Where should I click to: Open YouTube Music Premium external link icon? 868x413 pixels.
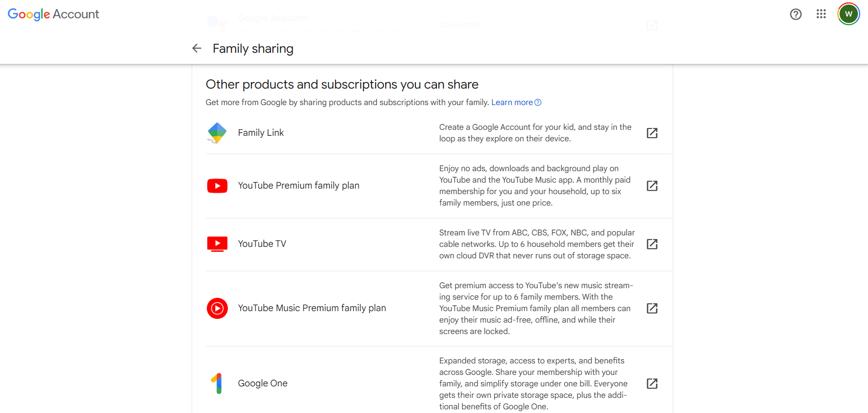point(652,308)
